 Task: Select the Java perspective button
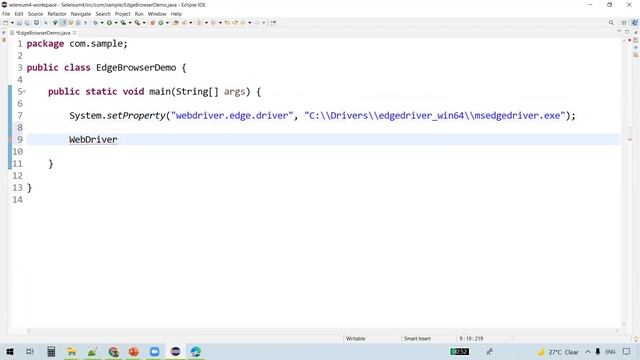coord(635,23)
